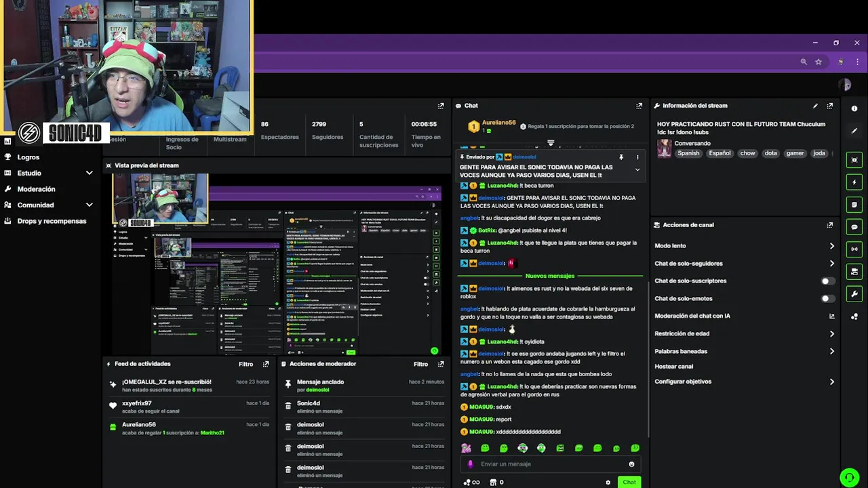
Task: Select the chat bubble icon in right sidebar
Action: [x=854, y=227]
